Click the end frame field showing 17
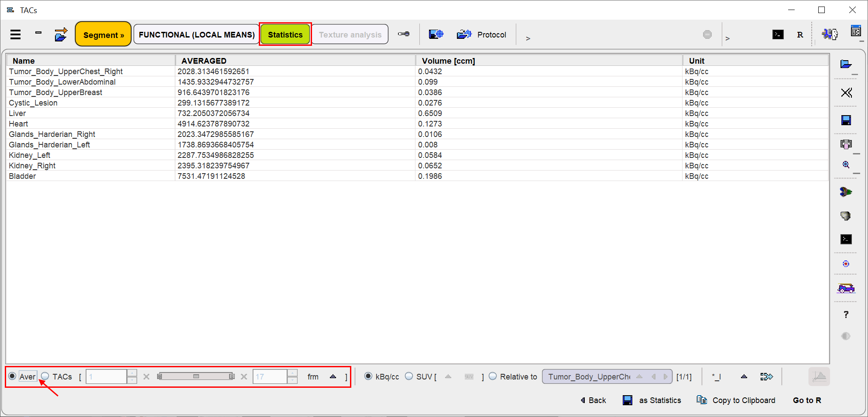 pos(270,376)
